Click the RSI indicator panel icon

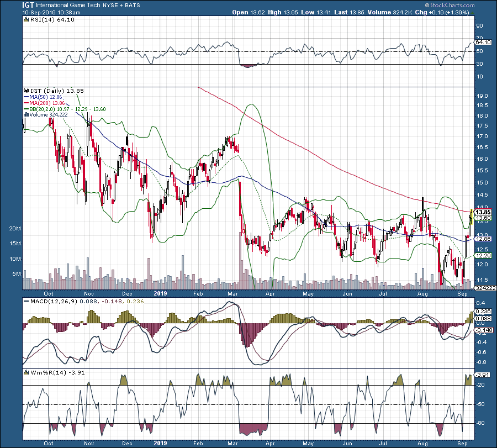[27, 20]
